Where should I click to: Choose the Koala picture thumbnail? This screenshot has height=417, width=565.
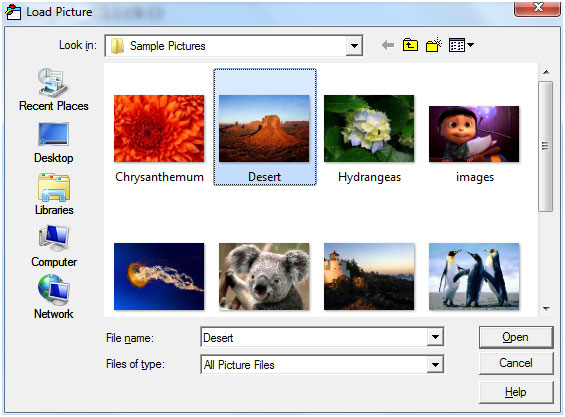[x=264, y=276]
